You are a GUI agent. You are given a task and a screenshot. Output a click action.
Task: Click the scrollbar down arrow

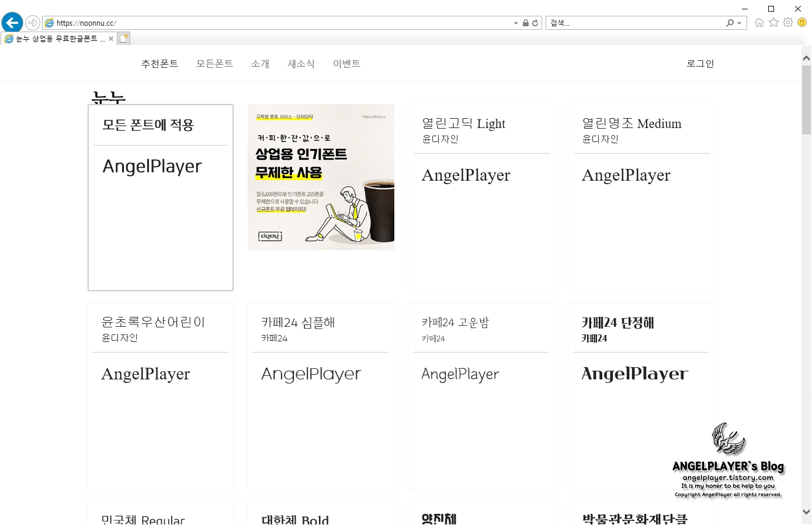coord(807,512)
